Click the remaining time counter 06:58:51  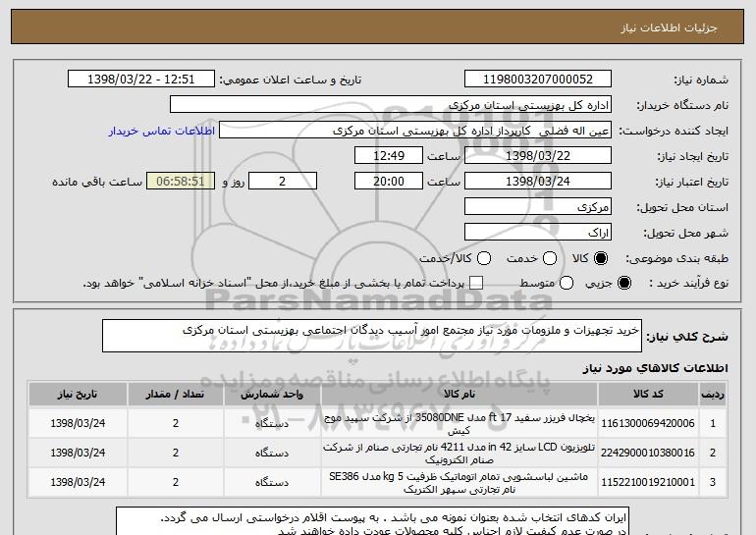pyautogui.click(x=181, y=182)
